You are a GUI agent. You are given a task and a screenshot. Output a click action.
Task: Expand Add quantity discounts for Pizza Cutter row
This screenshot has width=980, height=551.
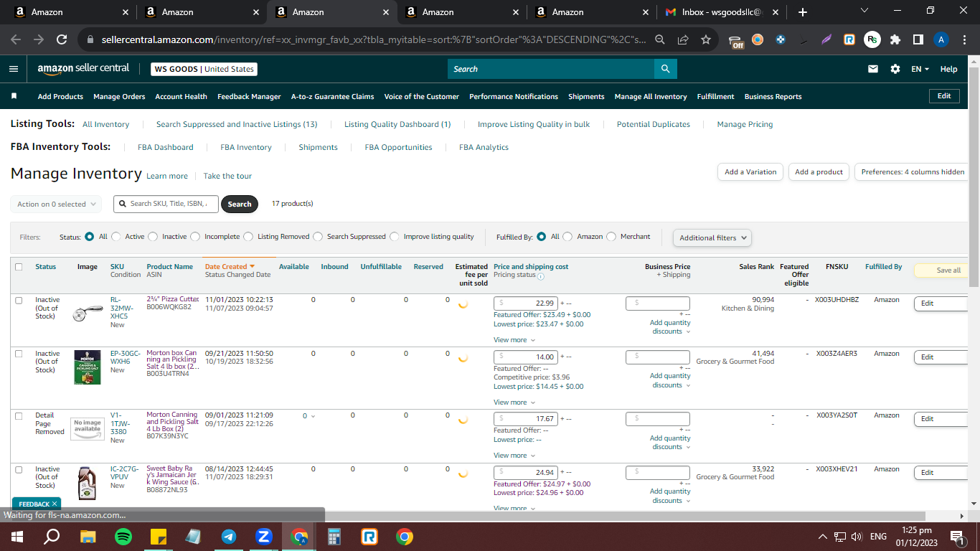tap(670, 327)
